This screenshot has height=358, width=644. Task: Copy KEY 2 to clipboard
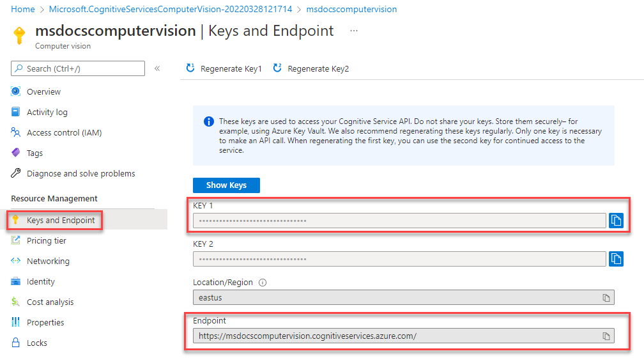(x=616, y=259)
